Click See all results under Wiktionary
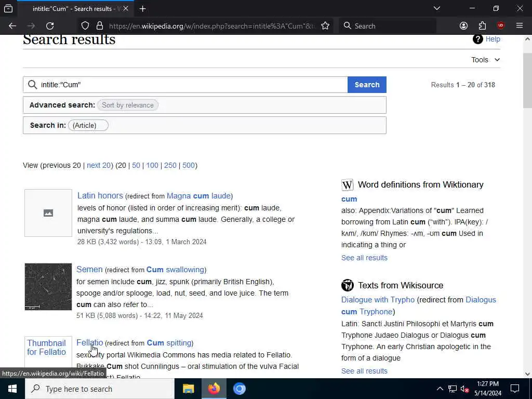 point(364,258)
